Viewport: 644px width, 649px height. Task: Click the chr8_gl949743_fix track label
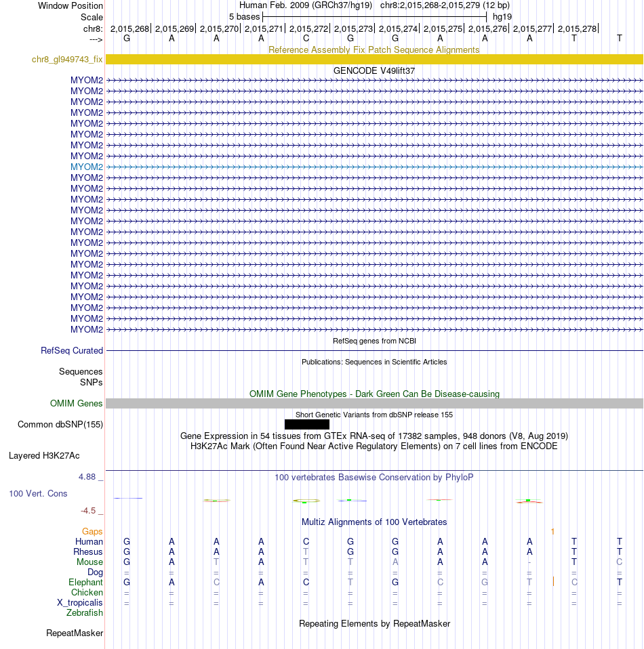point(67,59)
